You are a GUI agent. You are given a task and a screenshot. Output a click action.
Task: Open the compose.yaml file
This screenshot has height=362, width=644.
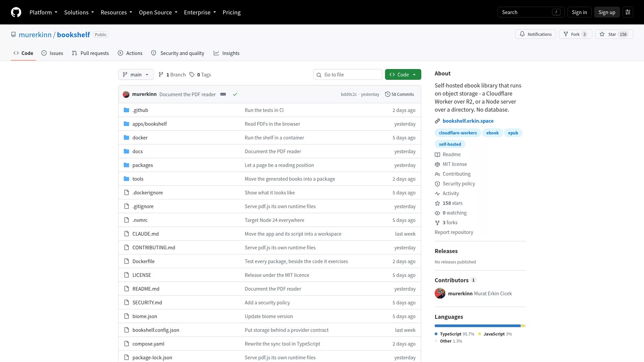pyautogui.click(x=148, y=344)
